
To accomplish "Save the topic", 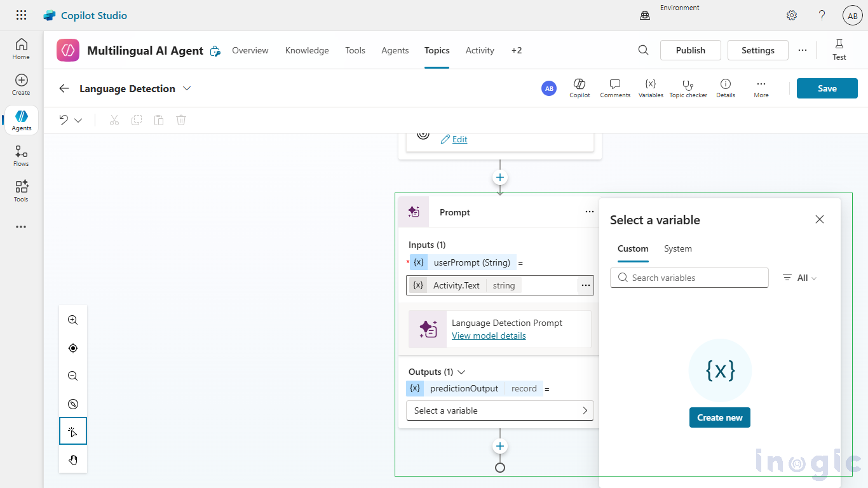I will click(827, 88).
